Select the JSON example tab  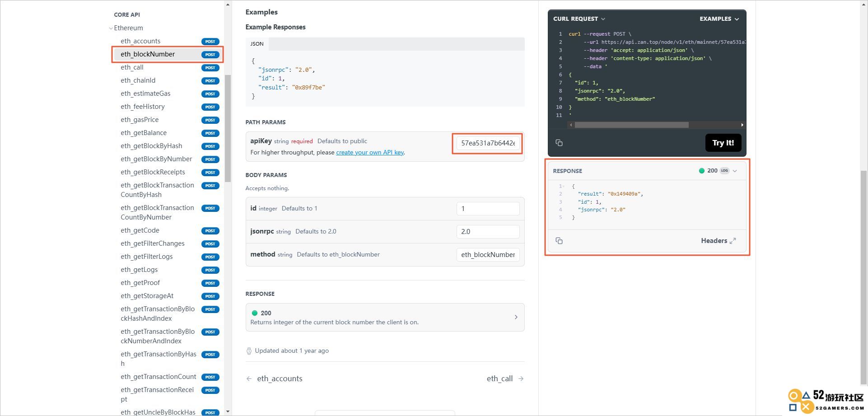[x=257, y=44]
